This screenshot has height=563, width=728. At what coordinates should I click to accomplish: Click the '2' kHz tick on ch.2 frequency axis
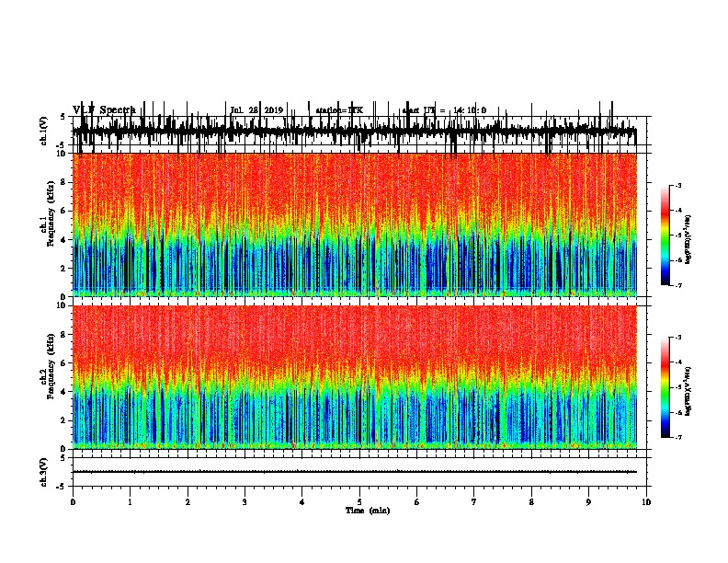pyautogui.click(x=63, y=420)
